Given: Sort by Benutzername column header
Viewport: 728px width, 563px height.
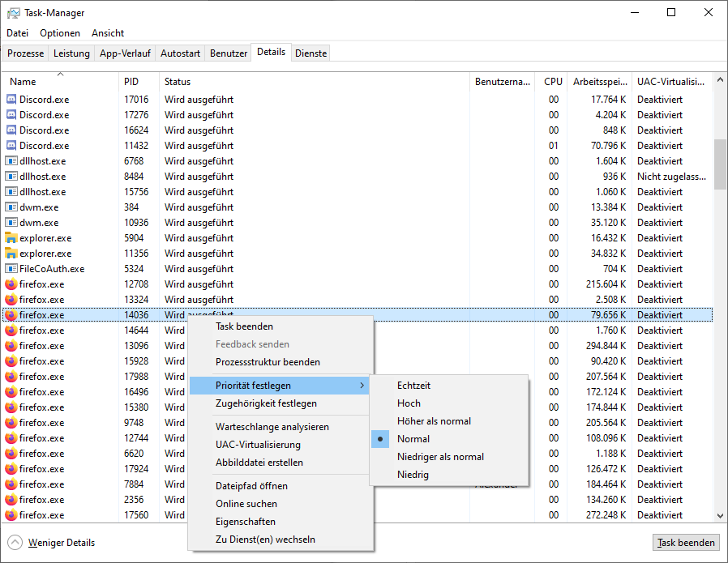Looking at the screenshot, I should (503, 81).
